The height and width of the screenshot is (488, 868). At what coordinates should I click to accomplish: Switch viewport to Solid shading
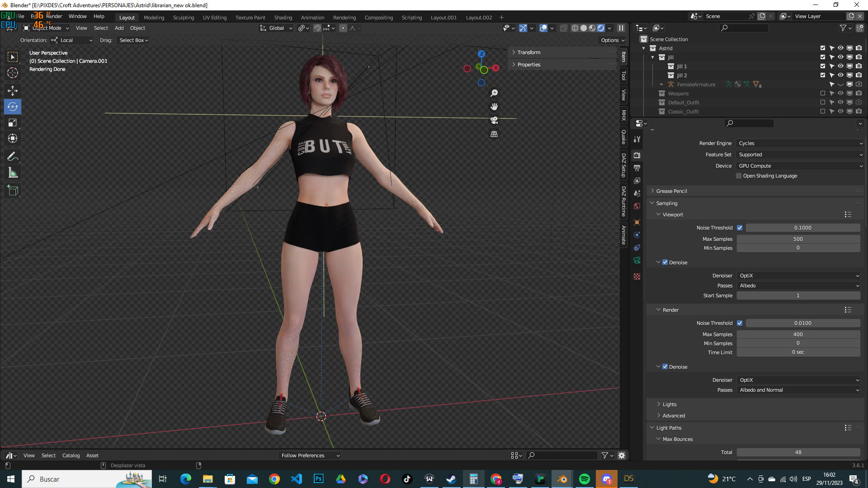[x=584, y=28]
